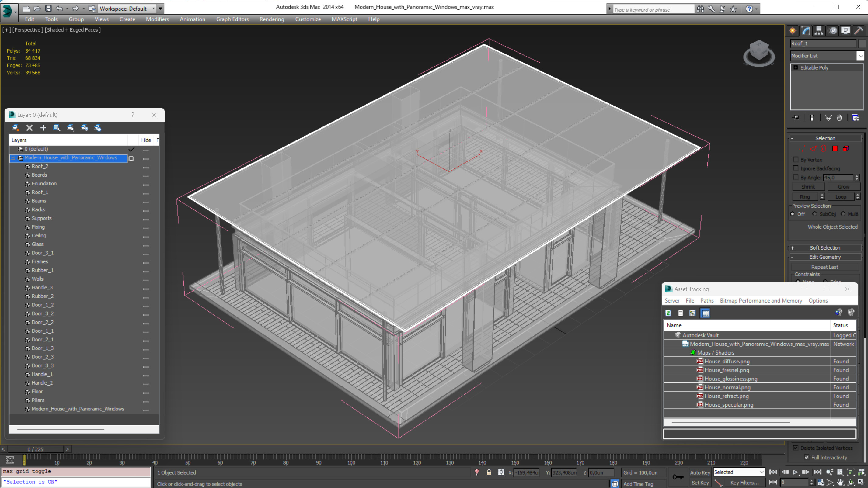Click Delete layer X icon in Layer dialog
This screenshot has width=868, height=488.
(29, 128)
